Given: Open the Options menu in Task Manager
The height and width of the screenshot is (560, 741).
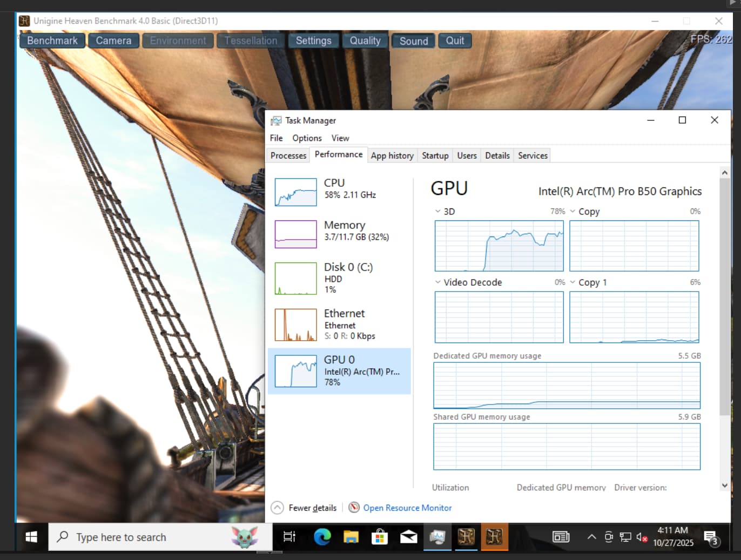Looking at the screenshot, I should point(307,138).
